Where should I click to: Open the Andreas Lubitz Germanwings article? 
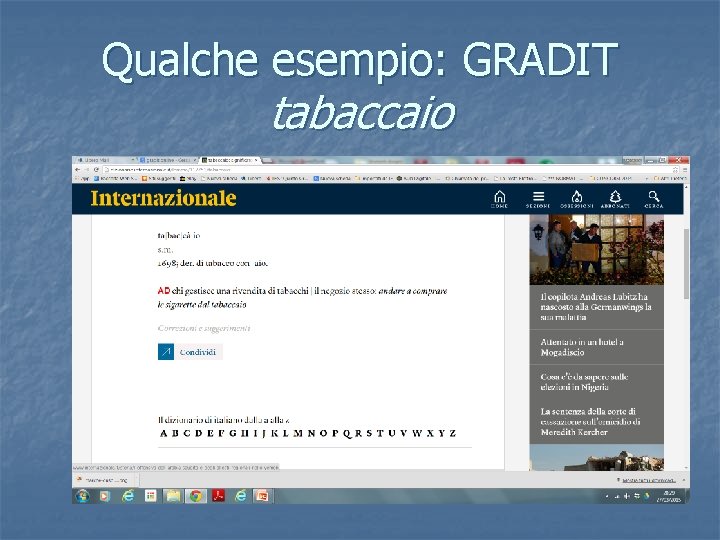(x=596, y=307)
